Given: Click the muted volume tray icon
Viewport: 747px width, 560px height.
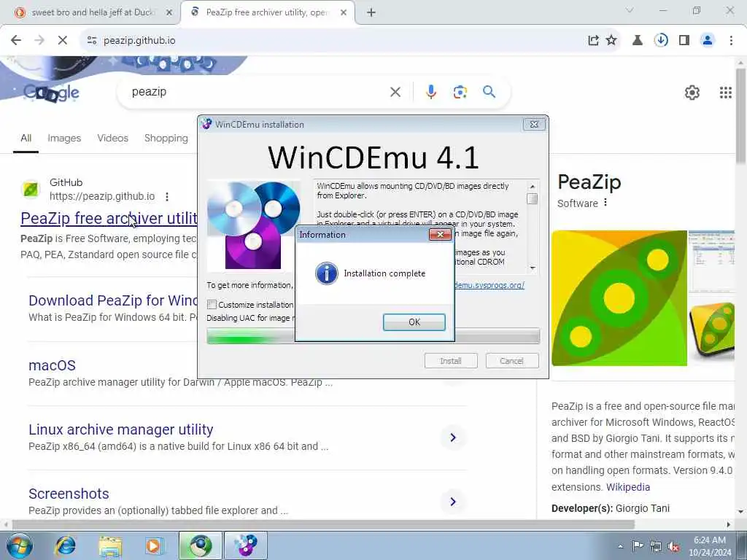Looking at the screenshot, I should (x=673, y=546).
